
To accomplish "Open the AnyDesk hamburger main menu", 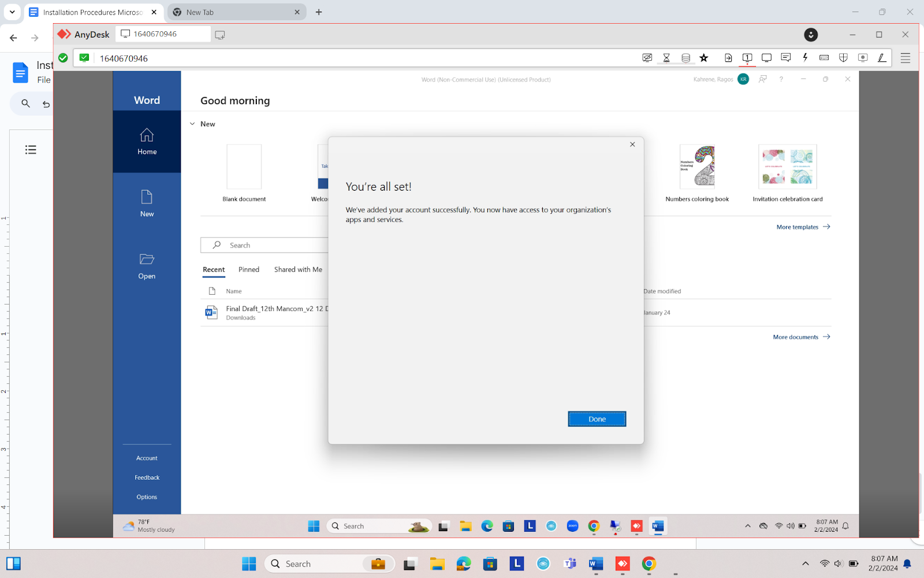I will click(905, 58).
